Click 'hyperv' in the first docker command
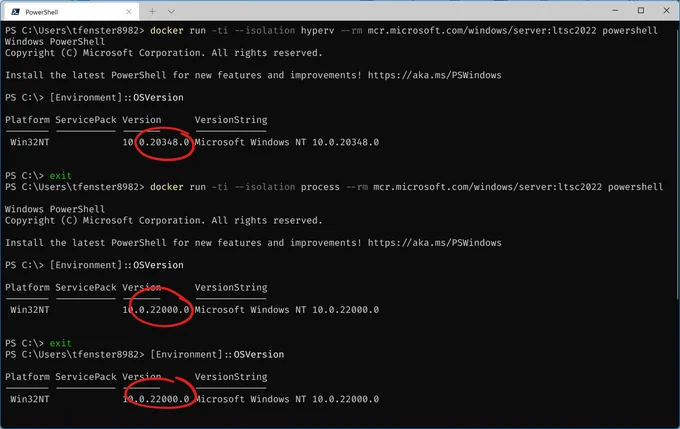The image size is (680, 429). pos(317,30)
